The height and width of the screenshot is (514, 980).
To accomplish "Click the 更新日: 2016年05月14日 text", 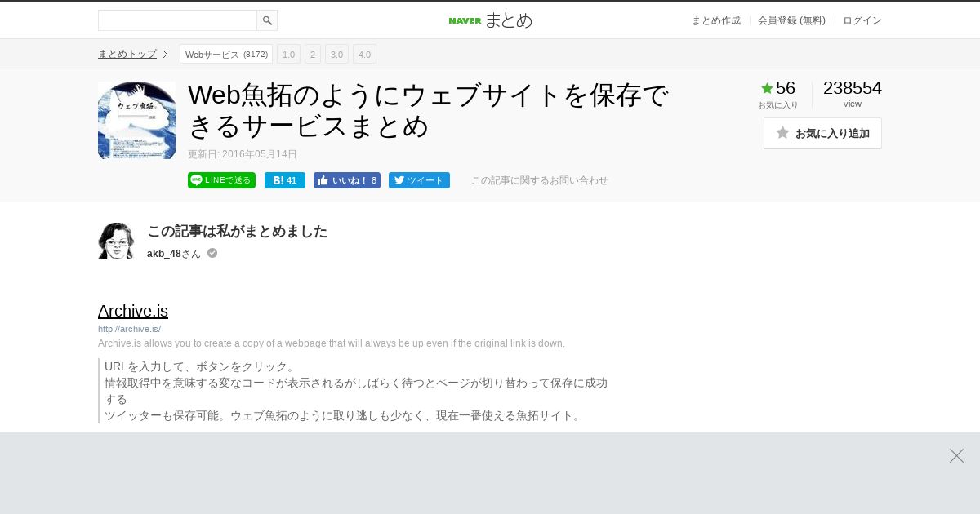I will (x=243, y=154).
